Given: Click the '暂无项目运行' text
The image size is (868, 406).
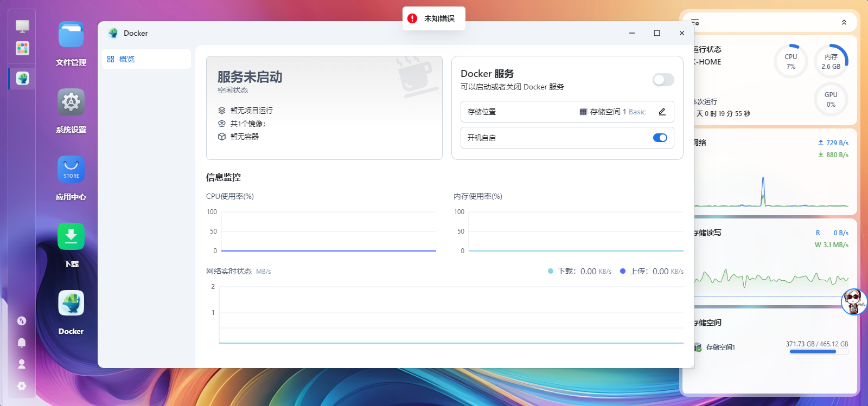Looking at the screenshot, I should point(252,111).
